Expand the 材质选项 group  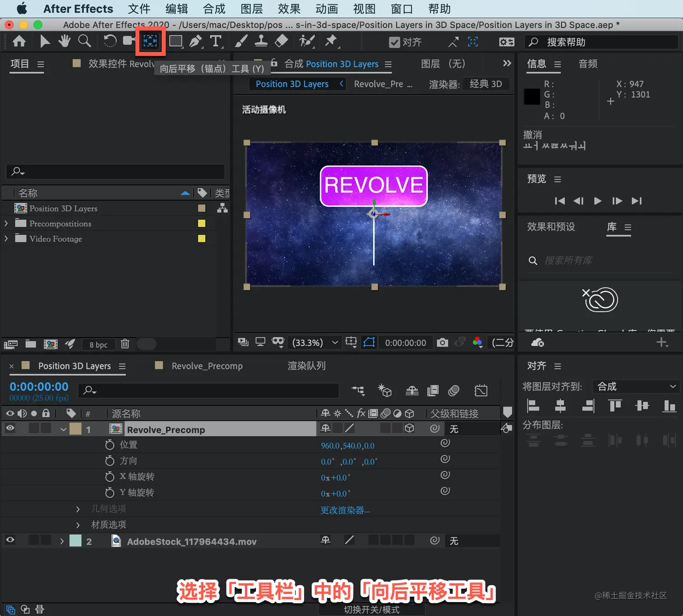point(78,525)
